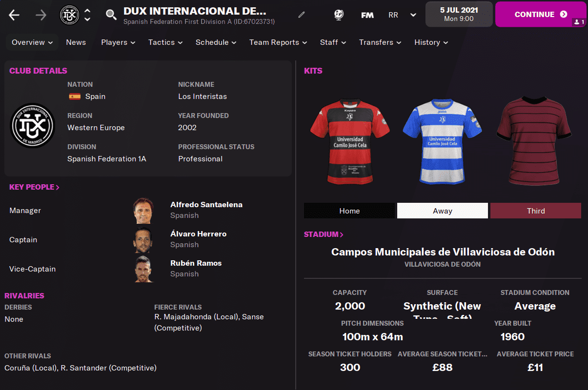588x390 pixels.
Task: Open the Tactics menu
Action: click(x=165, y=42)
